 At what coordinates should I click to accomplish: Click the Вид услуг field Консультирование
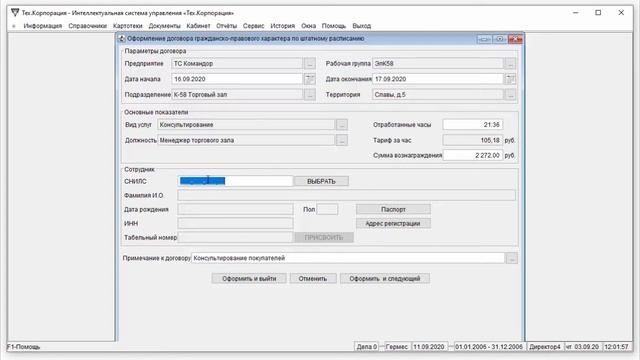247,125
